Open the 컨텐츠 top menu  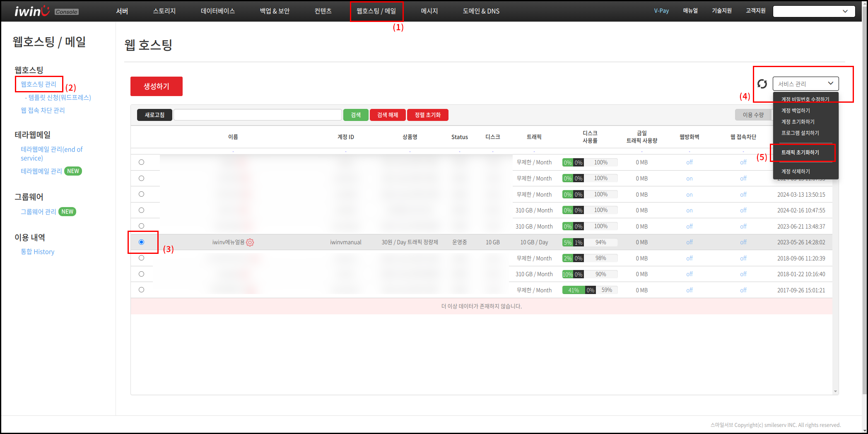click(x=323, y=11)
